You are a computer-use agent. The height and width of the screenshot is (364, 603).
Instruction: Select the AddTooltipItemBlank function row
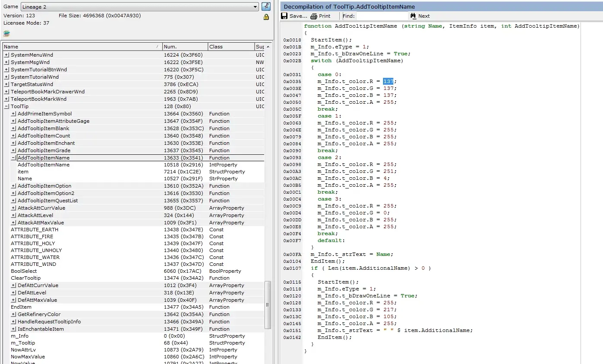134,128
